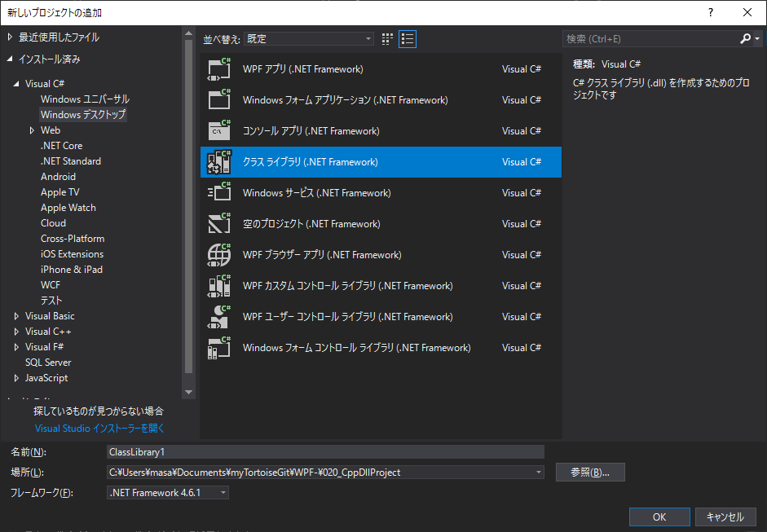Viewport: 767px width, 532px height.
Task: Select WPF ユーザー コントロール ライブラリ icon
Action: [x=218, y=317]
